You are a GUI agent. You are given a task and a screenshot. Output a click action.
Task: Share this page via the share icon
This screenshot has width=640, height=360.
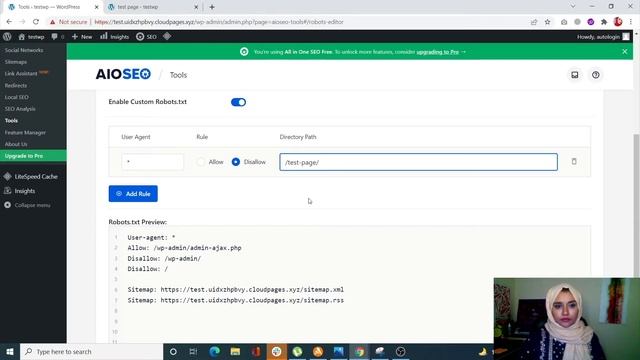534,22
